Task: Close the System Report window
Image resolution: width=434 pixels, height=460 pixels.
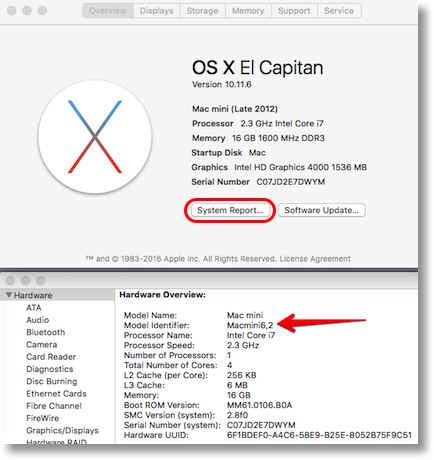Action: coord(10,281)
